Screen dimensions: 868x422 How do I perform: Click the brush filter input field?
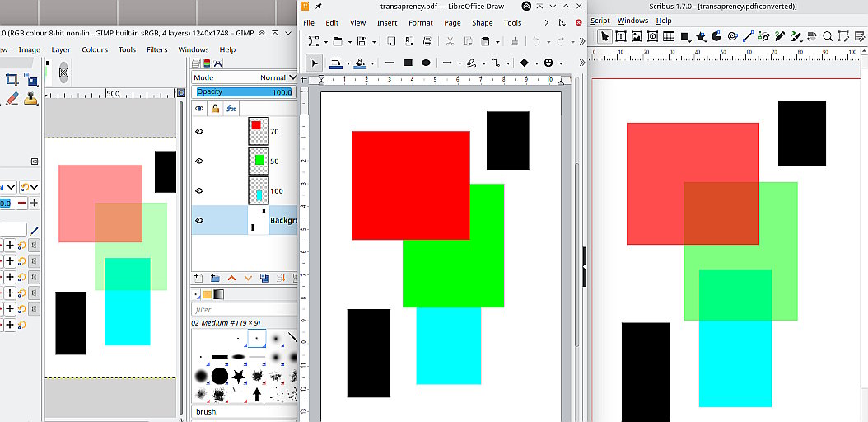coord(245,310)
